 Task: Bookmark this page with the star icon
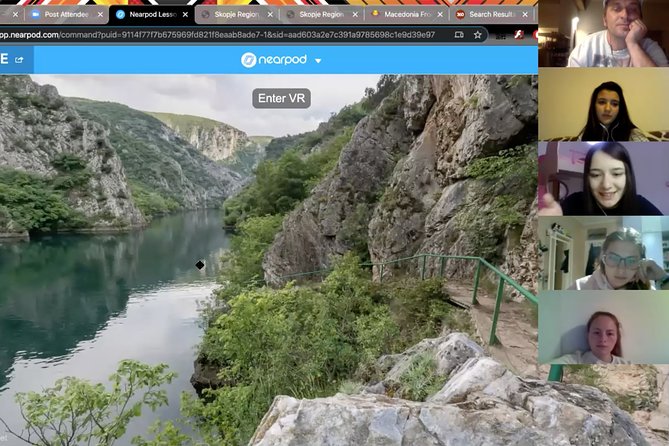pos(478,34)
